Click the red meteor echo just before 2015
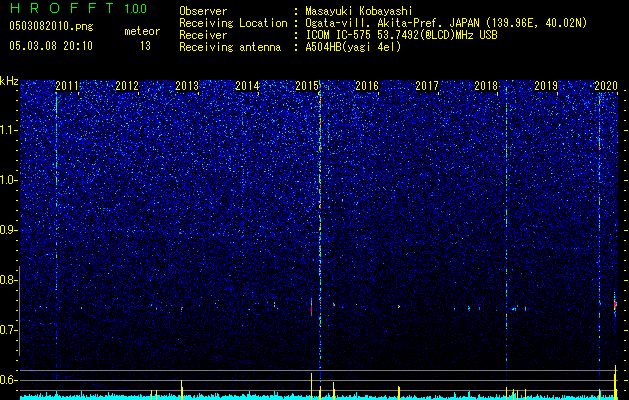Image resolution: width=629 pixels, height=400 pixels. 311,307
